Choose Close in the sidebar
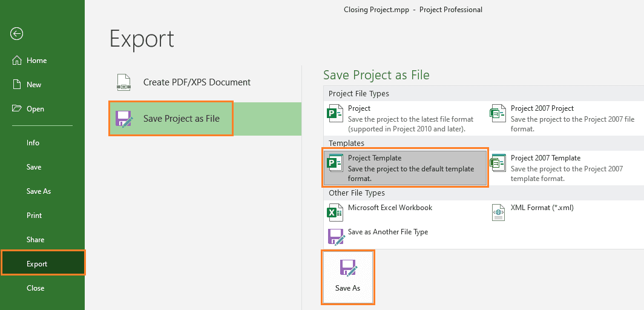This screenshot has height=310, width=644. [x=42, y=288]
